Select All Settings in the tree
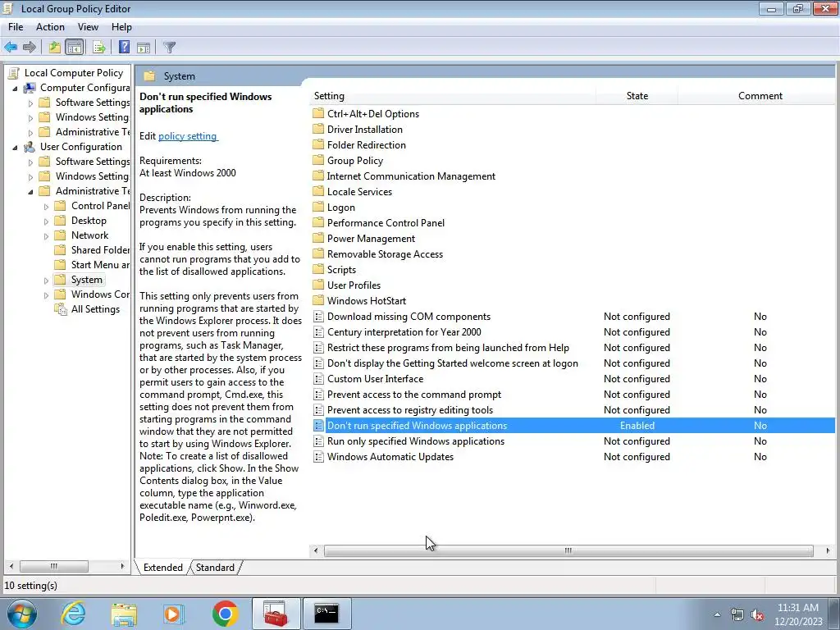This screenshot has width=840, height=630. click(95, 309)
